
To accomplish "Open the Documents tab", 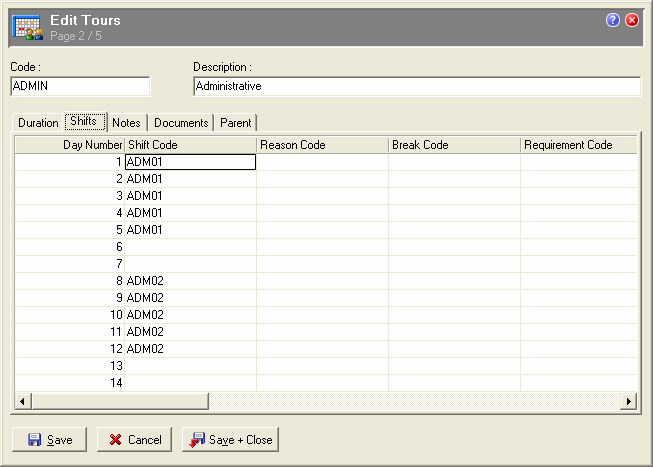I will pos(181,123).
